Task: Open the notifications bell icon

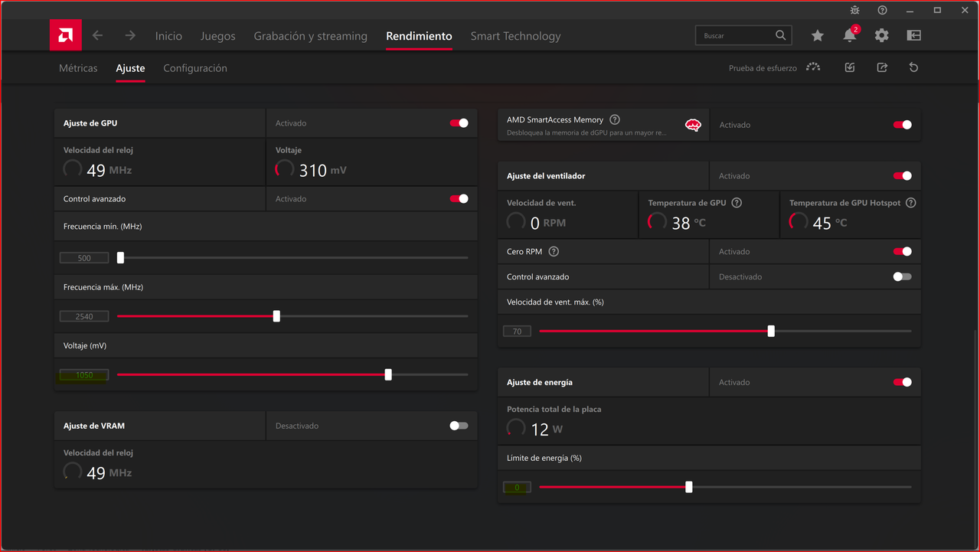Action: [850, 35]
